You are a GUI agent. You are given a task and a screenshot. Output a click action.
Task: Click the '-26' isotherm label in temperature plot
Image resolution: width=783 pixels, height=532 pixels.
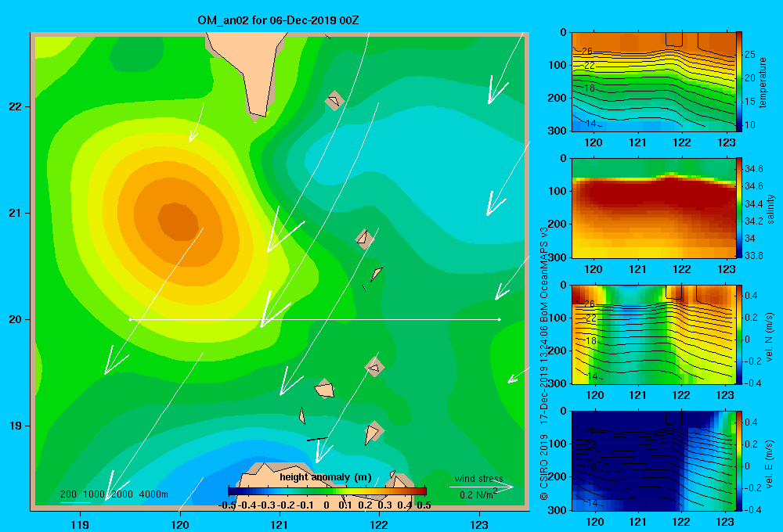click(585, 51)
